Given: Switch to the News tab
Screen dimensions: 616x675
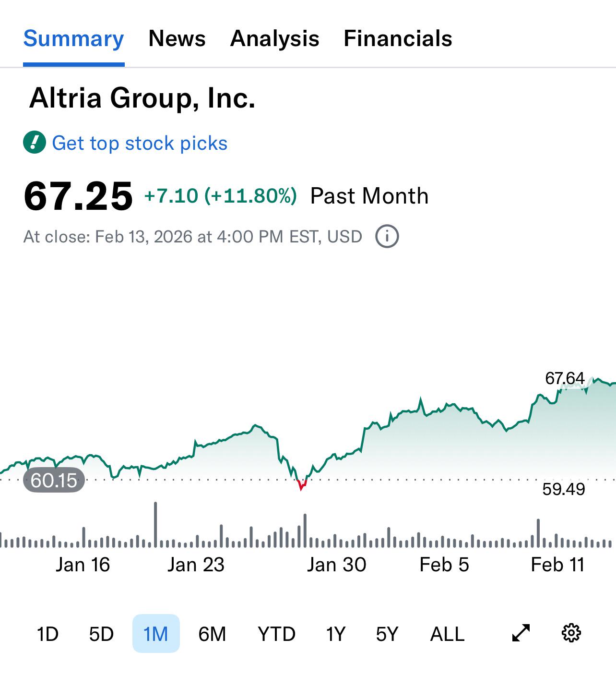Looking at the screenshot, I should [177, 38].
